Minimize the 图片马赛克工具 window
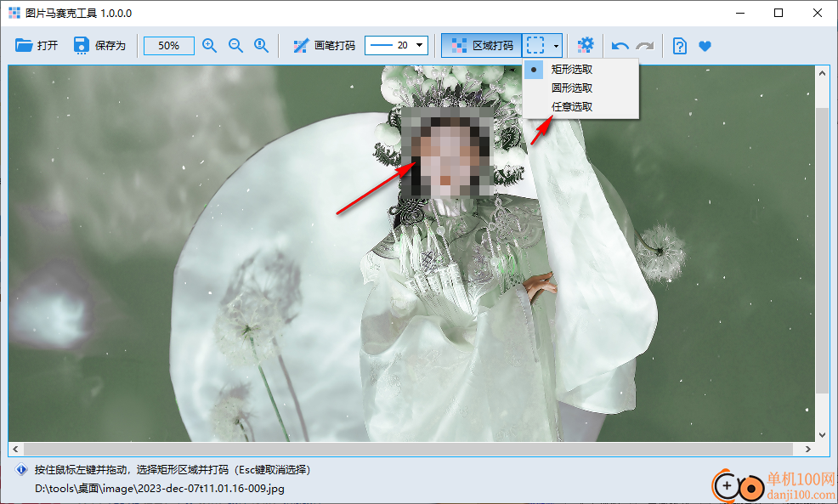The width and height of the screenshot is (838, 504). (740, 13)
